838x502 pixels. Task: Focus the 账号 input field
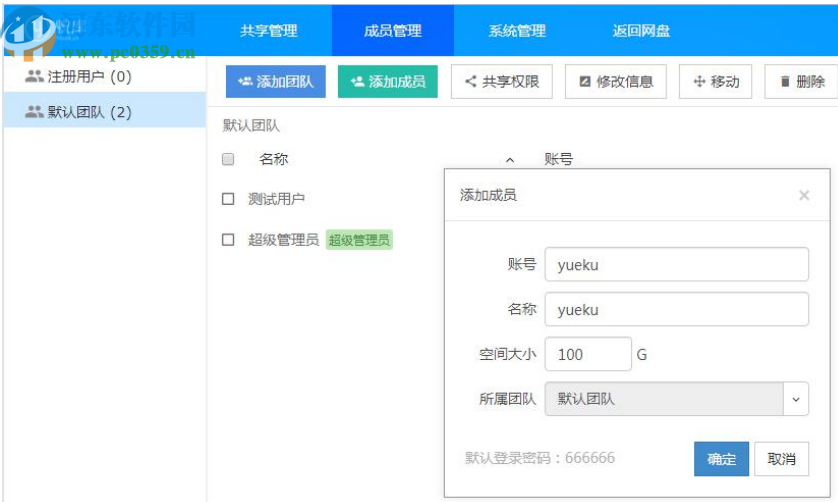[677, 264]
